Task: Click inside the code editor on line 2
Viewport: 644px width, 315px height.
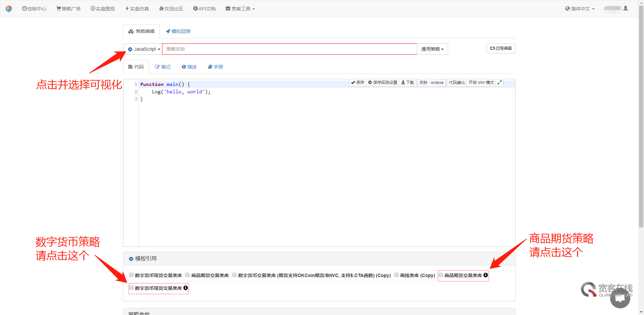Action: coord(327,92)
